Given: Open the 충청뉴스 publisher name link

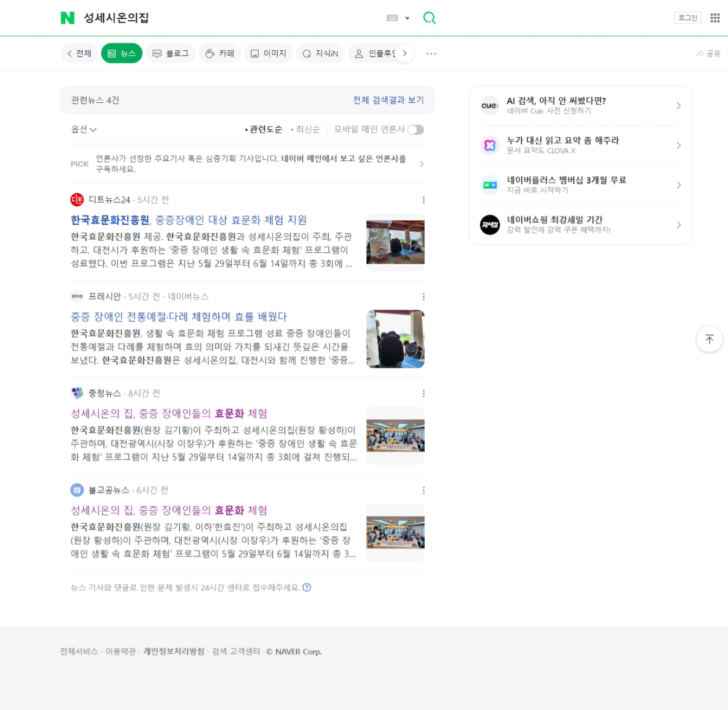Looking at the screenshot, I should click(x=105, y=393).
